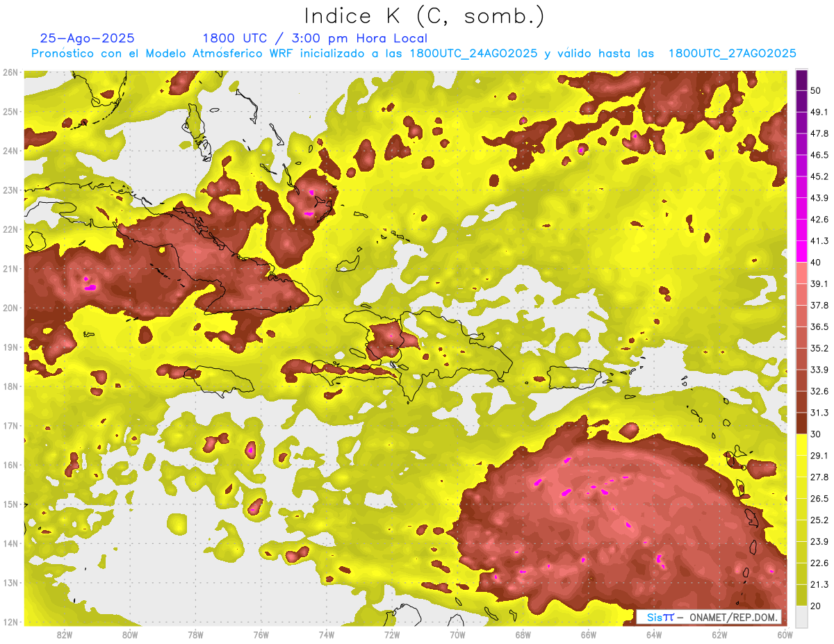Click the colorbar value "31.3"
The width and height of the screenshot is (834, 644).
pos(819,413)
